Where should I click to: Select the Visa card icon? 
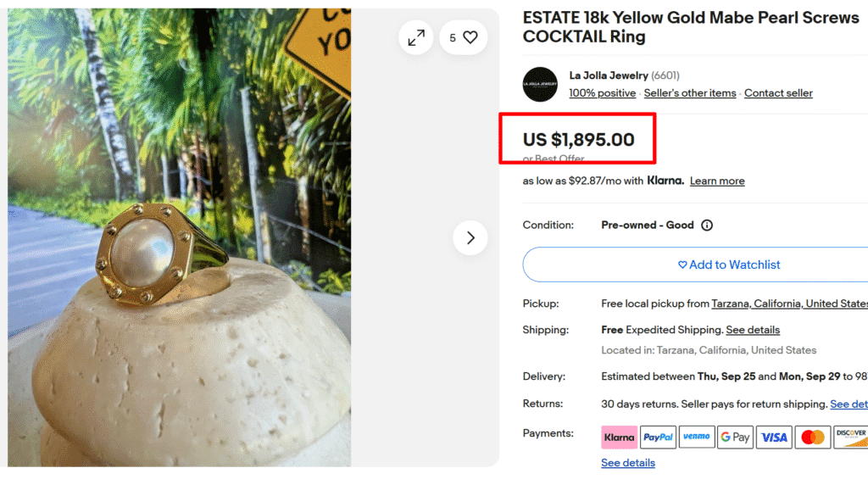(774, 437)
